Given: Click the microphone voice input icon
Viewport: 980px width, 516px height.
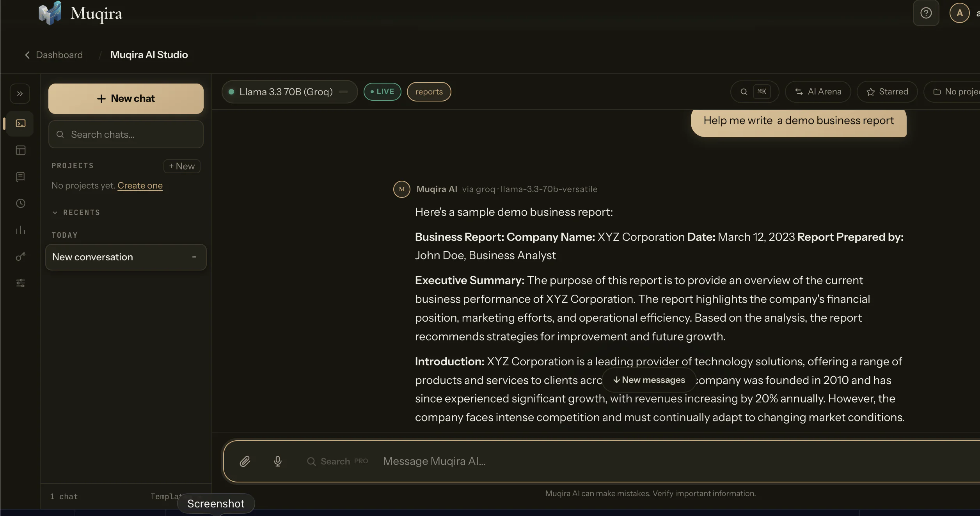Looking at the screenshot, I should [278, 461].
